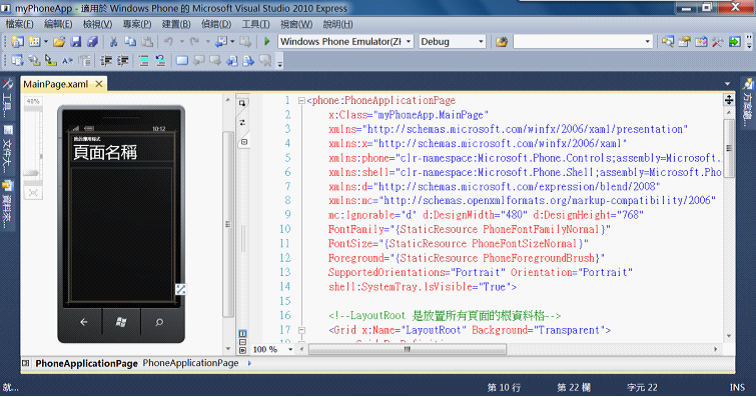Open the 專案(P) menu
The image size is (756, 397).
(137, 24)
